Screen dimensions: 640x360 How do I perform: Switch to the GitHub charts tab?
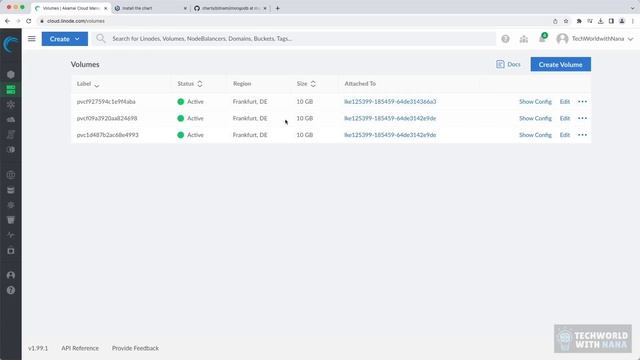(x=230, y=8)
